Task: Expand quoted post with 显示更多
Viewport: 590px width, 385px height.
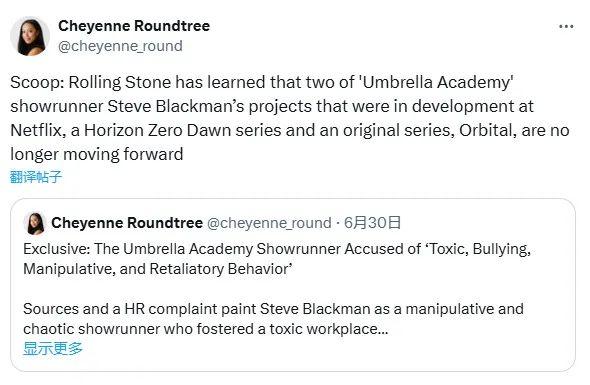Action: pyautogui.click(x=53, y=348)
